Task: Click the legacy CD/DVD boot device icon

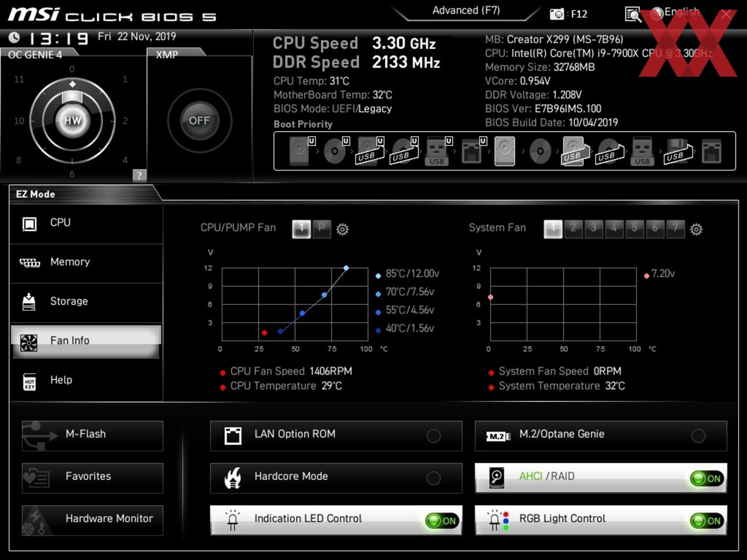Action: pos(540,151)
